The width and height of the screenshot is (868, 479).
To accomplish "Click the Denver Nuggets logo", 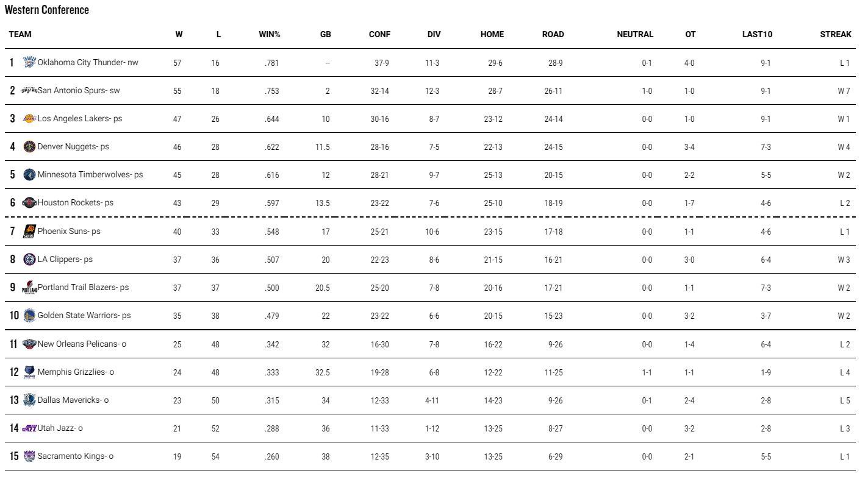I will [29, 147].
